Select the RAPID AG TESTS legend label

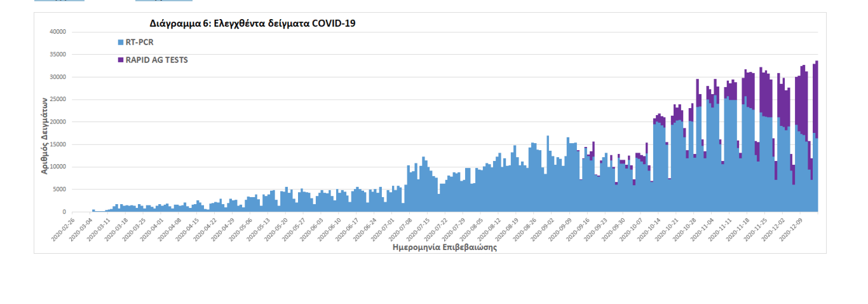coord(157,60)
